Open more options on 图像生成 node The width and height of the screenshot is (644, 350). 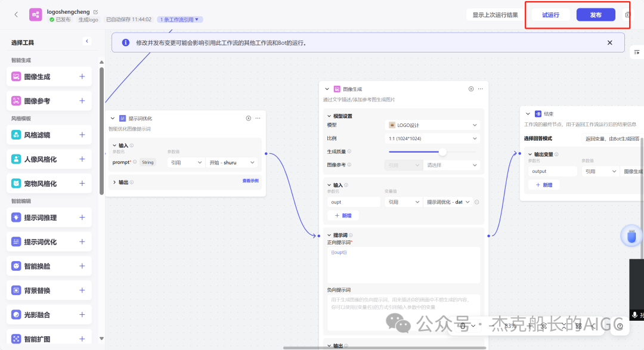coord(481,89)
